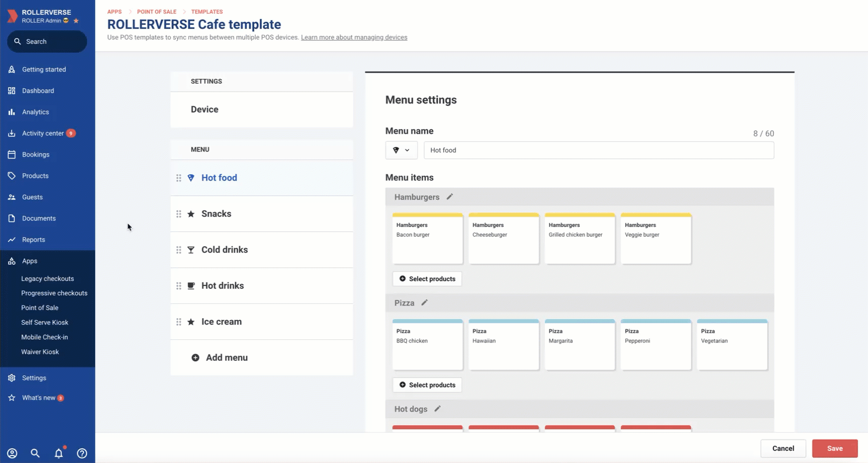Click the Menu name text field
Viewport: 868px width, 463px height.
point(599,150)
